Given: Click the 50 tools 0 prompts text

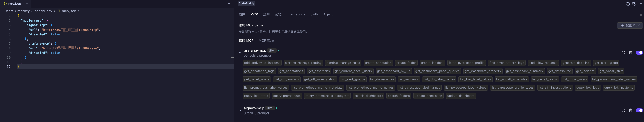Looking at the screenshot, I should (257, 55).
